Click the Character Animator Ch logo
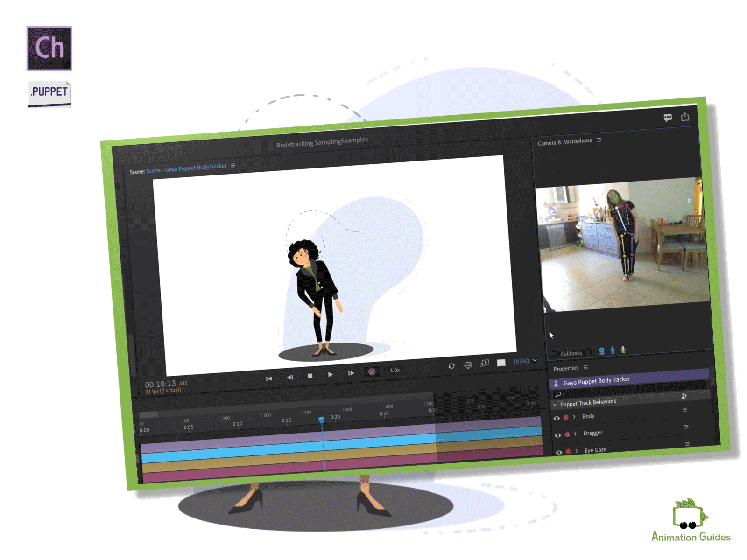The width and height of the screenshot is (747, 560). point(49,49)
